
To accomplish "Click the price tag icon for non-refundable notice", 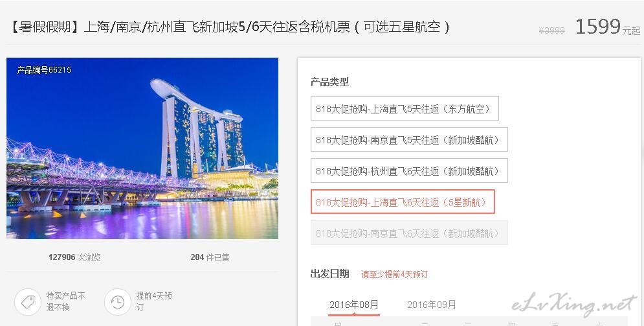I will 28,302.
